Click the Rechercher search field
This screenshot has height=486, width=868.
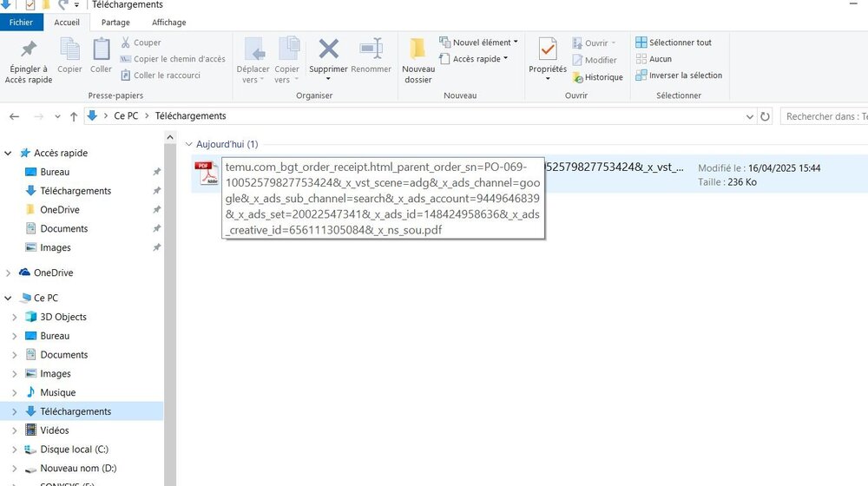pos(825,116)
